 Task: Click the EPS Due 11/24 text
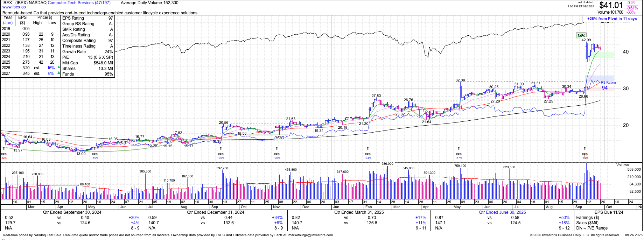click(609, 212)
